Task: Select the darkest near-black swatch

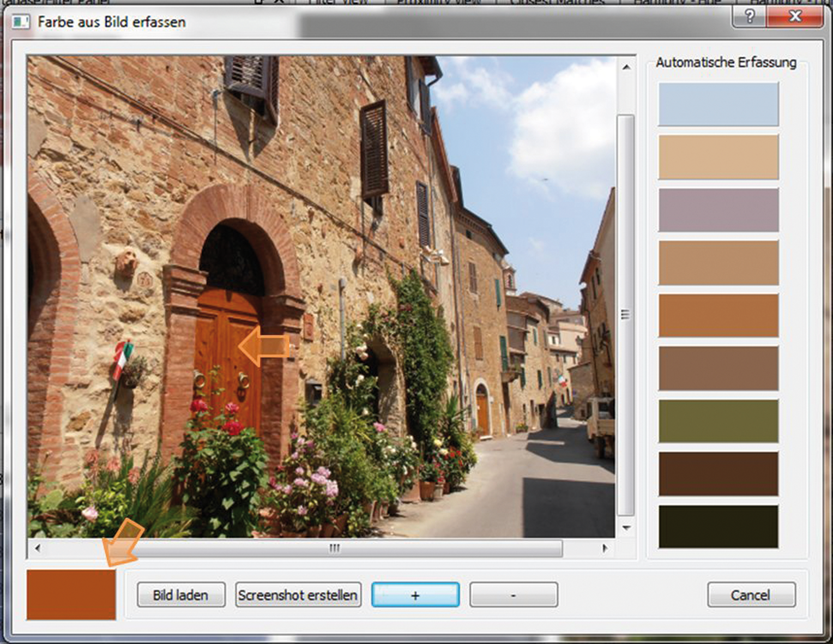Action: point(718,526)
